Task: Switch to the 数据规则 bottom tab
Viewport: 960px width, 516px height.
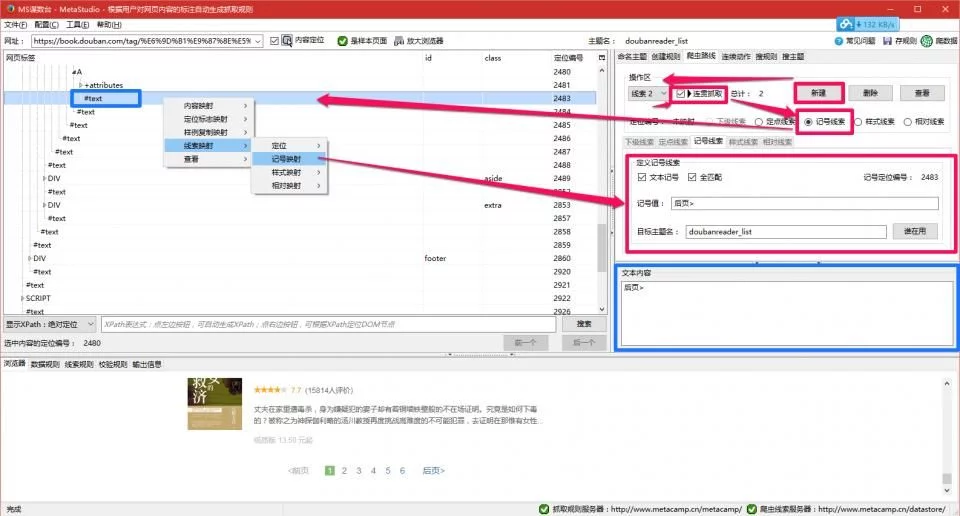Action: [45, 364]
